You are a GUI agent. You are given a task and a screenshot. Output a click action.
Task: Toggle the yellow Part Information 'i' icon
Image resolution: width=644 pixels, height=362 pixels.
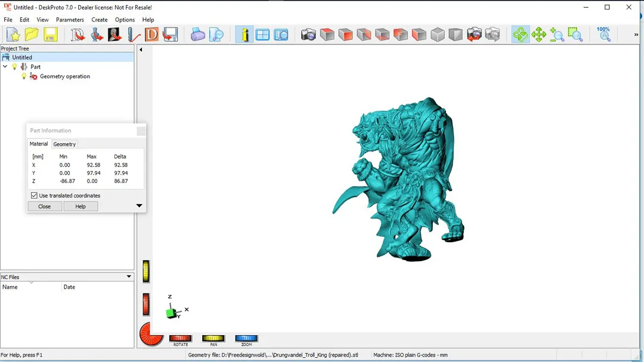244,35
